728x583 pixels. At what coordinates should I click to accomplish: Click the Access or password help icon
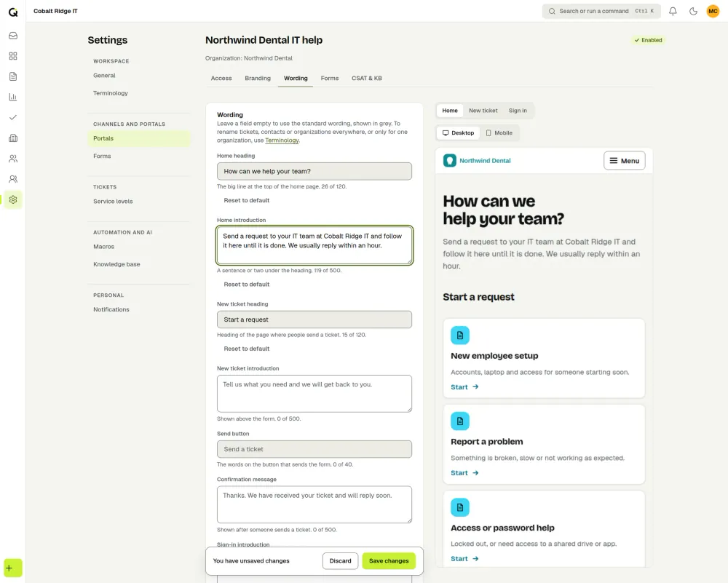point(460,507)
